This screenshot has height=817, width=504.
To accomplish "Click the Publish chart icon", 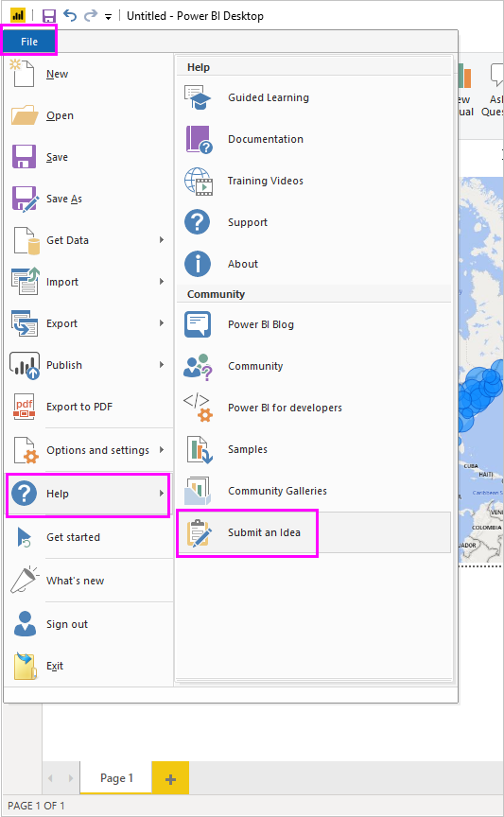I will 25,365.
